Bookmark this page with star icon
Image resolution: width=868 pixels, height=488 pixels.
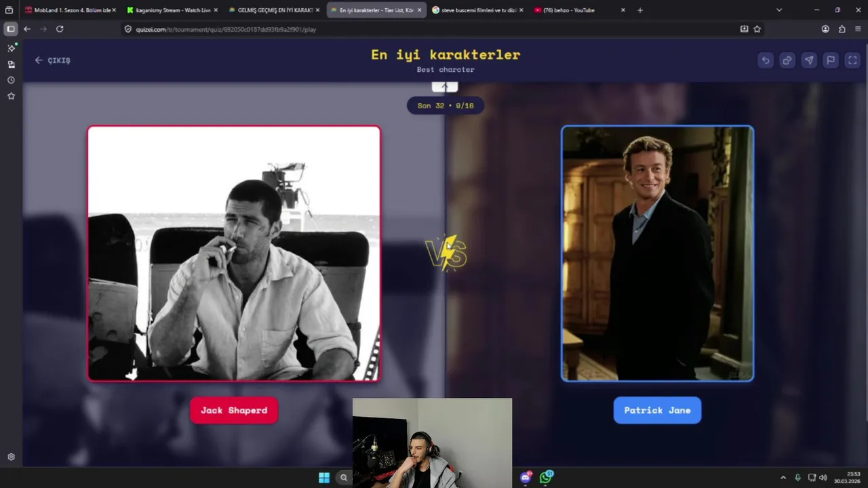(757, 29)
